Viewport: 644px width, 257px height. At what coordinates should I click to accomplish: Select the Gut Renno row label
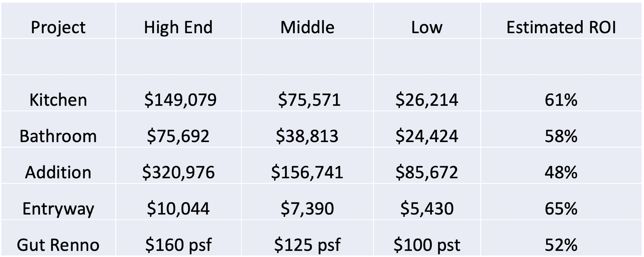pyautogui.click(x=58, y=245)
